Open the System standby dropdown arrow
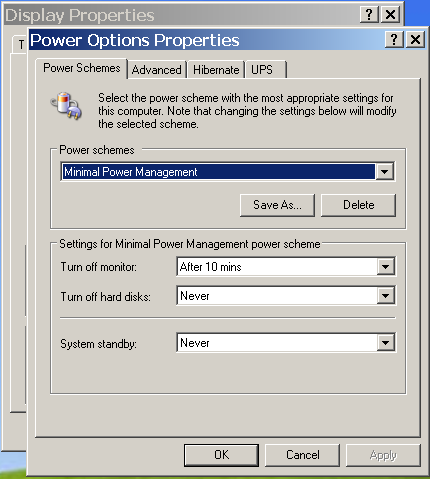Screen dimensions: 430x479 (x=386, y=343)
